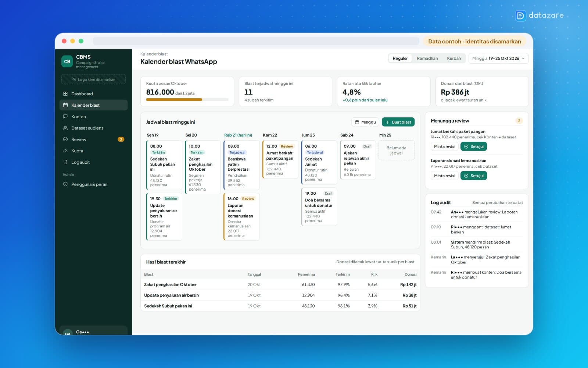Click the Sedekah Subuh pekan ini table row

pyautogui.click(x=280, y=306)
